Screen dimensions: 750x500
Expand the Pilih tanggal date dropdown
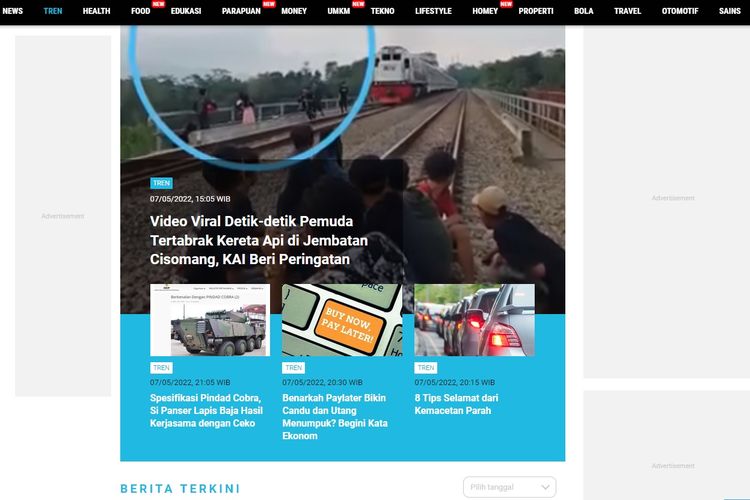click(x=510, y=487)
